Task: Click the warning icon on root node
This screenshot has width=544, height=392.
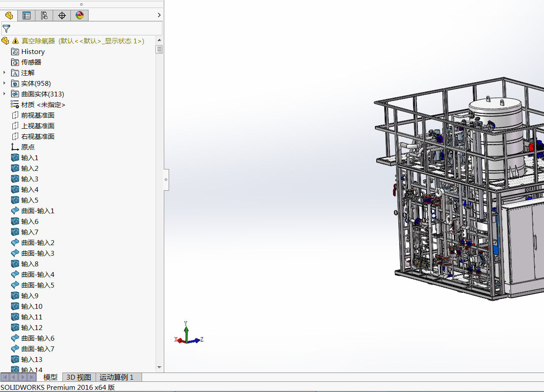Action: click(x=15, y=41)
